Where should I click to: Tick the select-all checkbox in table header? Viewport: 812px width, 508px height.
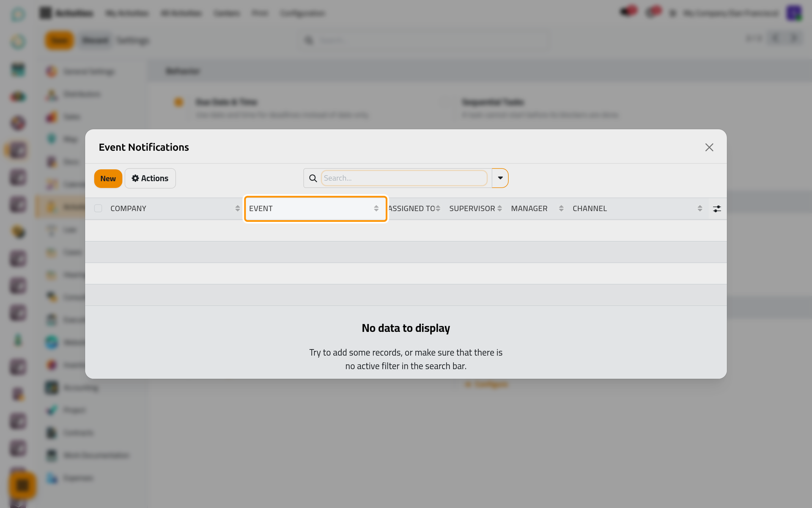coord(98,208)
